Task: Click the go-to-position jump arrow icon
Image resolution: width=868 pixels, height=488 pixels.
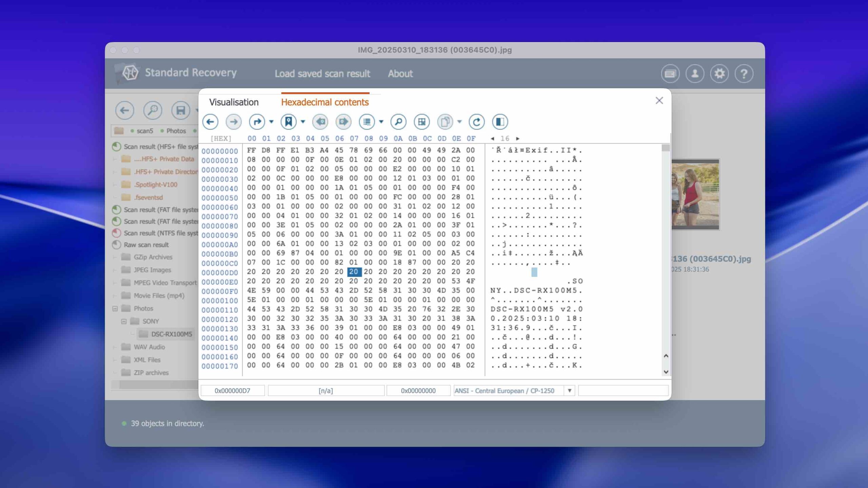Action: (x=257, y=122)
